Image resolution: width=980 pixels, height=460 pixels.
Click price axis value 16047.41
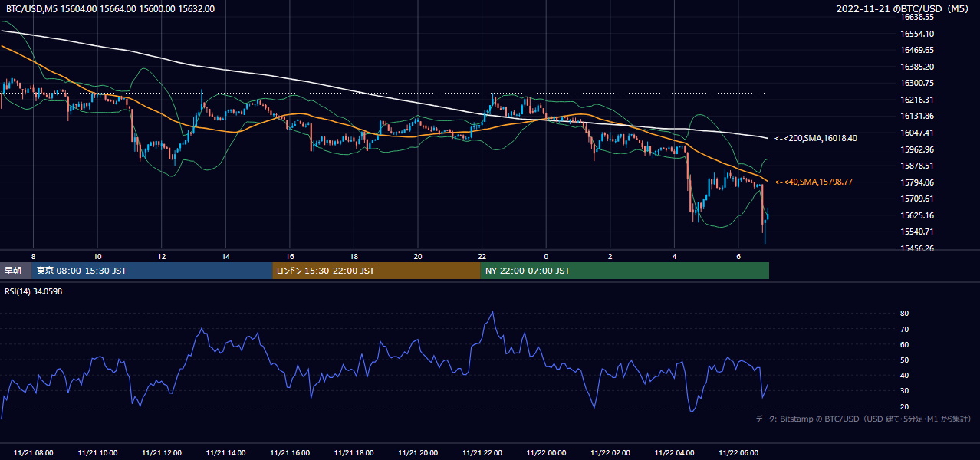point(917,133)
